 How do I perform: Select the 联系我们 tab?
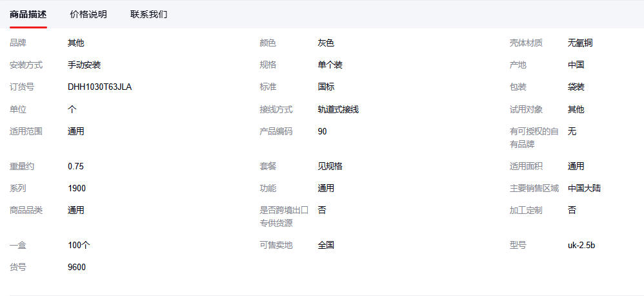[x=148, y=14]
